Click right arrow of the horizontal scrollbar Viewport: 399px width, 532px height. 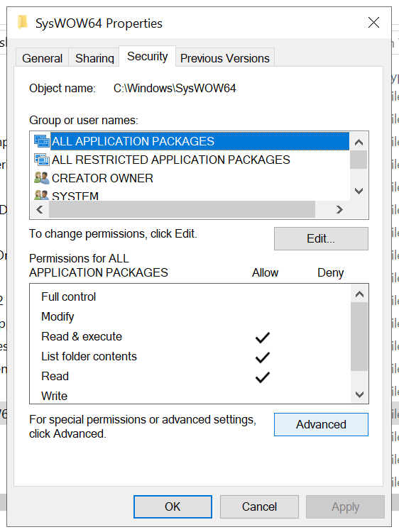[339, 210]
